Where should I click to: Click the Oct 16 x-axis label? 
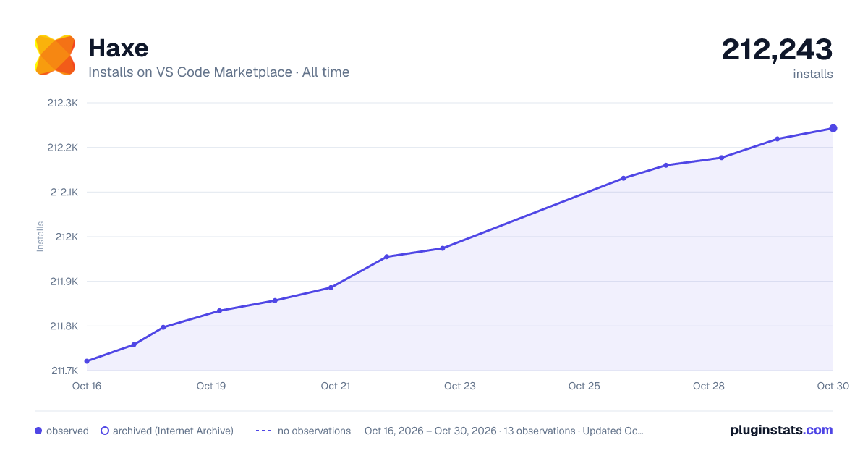pyautogui.click(x=87, y=386)
